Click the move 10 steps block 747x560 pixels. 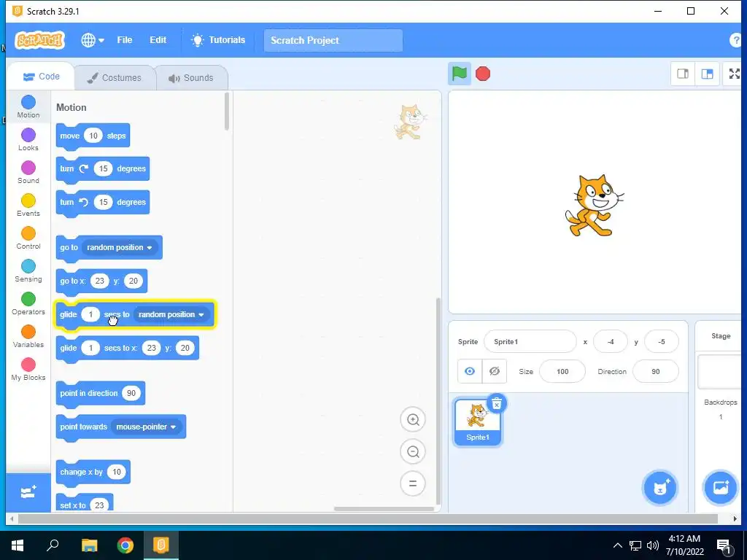coord(93,136)
